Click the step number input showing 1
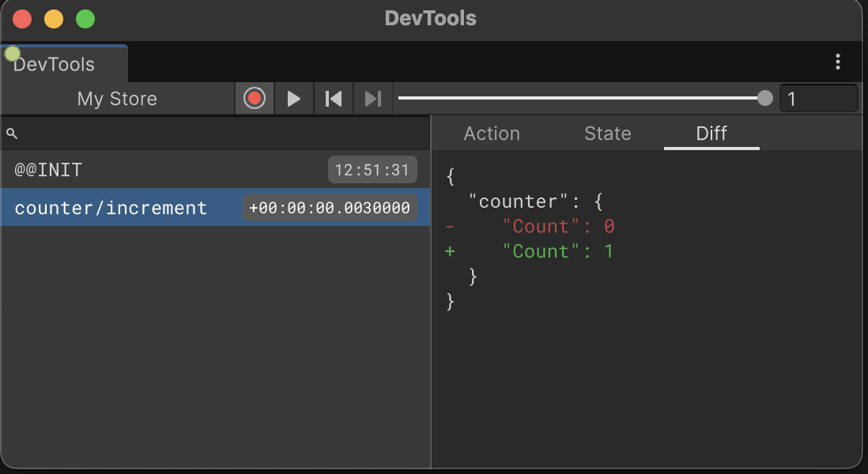This screenshot has width=868, height=474. [819, 98]
